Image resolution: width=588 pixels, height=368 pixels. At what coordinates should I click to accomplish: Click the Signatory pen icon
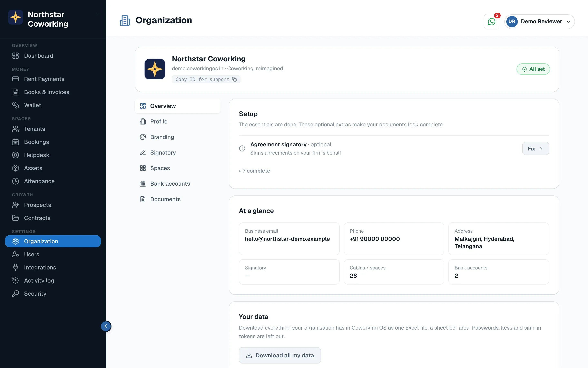click(x=143, y=153)
